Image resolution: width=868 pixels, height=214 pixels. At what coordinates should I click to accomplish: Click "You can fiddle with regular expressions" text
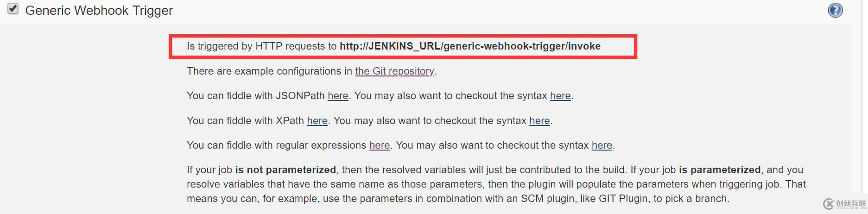click(276, 145)
